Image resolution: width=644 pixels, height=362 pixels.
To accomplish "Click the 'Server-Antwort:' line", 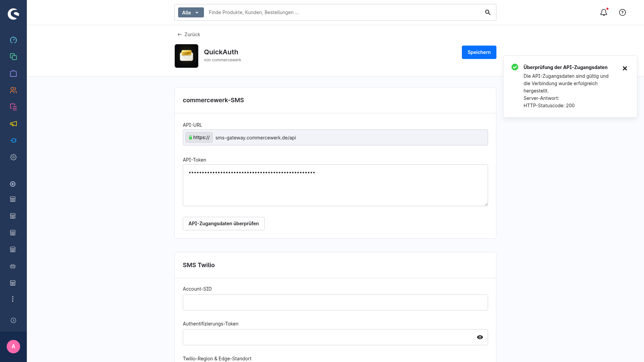I will tap(541, 98).
